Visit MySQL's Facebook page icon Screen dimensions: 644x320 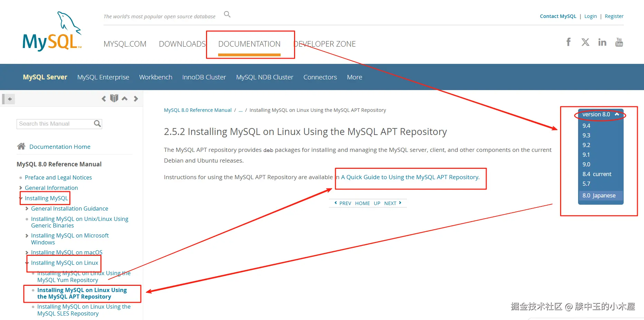[x=568, y=42]
